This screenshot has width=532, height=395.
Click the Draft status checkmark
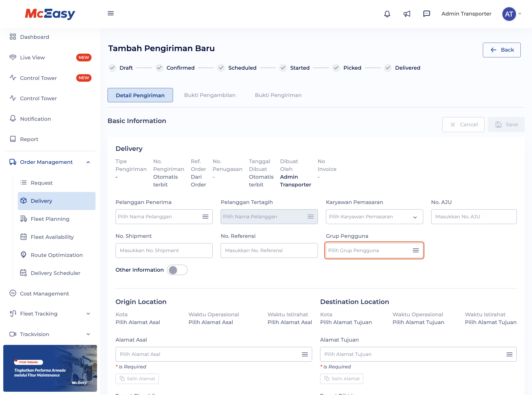[x=112, y=68]
